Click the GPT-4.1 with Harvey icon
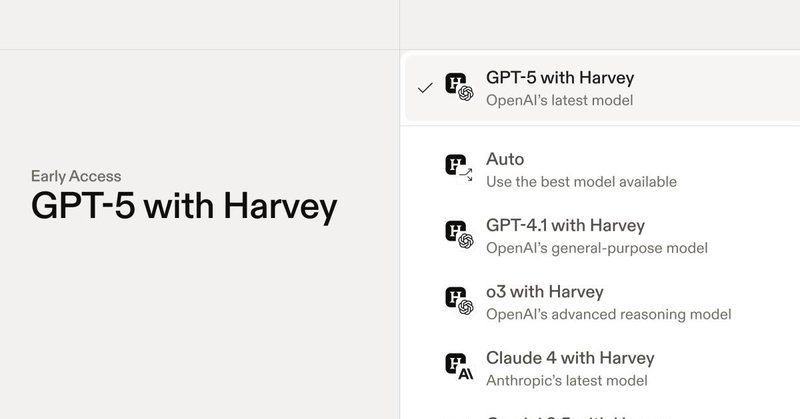 pyautogui.click(x=458, y=235)
